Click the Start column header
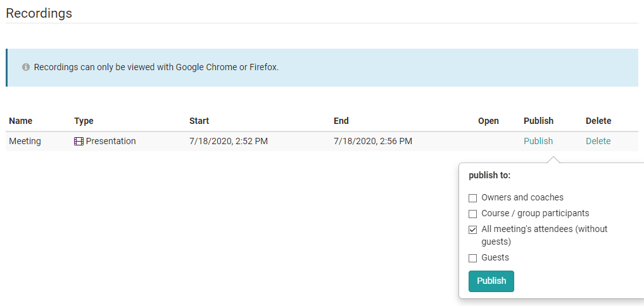This screenshot has height=306, width=644. 199,121
